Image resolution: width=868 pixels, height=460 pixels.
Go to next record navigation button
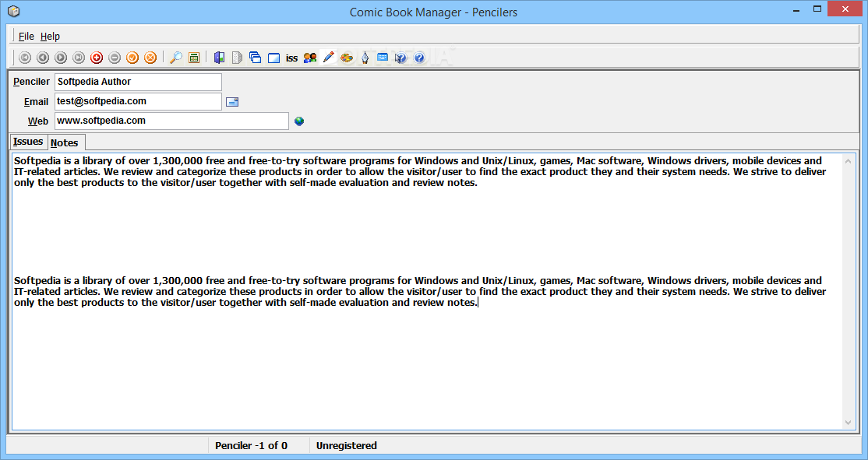(61, 58)
